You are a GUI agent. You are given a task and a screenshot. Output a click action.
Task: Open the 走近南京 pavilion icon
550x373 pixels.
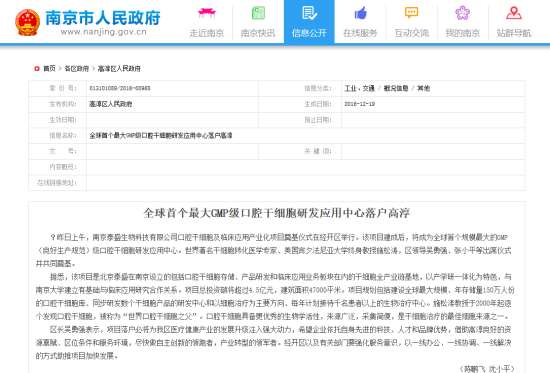207,13
